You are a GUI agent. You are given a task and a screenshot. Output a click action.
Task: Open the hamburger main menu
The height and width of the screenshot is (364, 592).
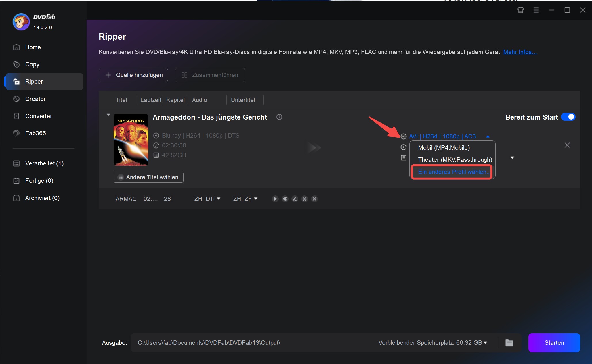(536, 10)
